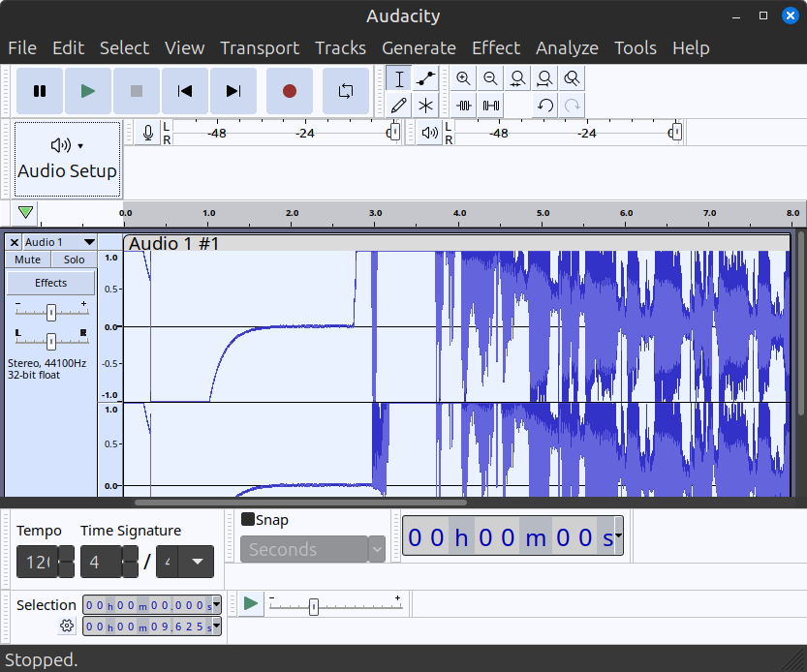The width and height of the screenshot is (807, 672).
Task: Click Play-at-Speed green play button
Action: (x=251, y=603)
